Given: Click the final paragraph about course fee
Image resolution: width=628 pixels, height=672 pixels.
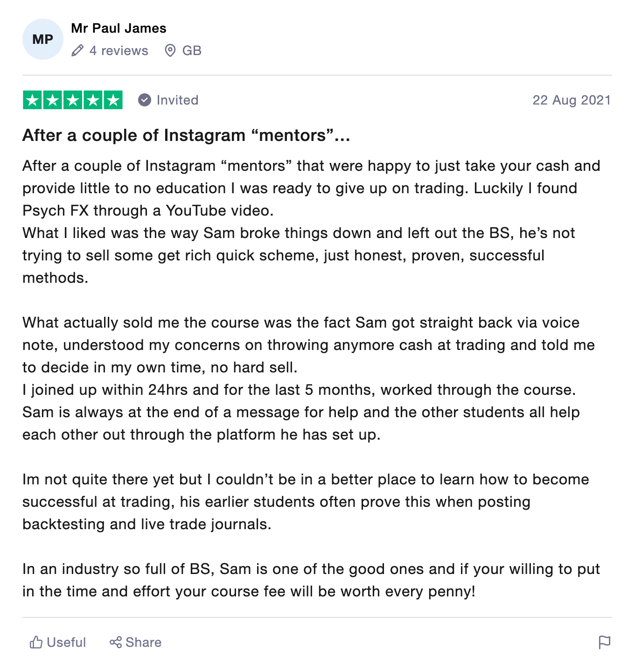Looking at the screenshot, I should coord(311,580).
